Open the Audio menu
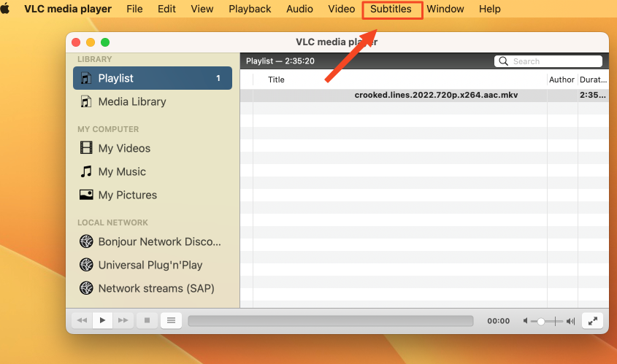The width and height of the screenshot is (617, 364). (x=299, y=9)
